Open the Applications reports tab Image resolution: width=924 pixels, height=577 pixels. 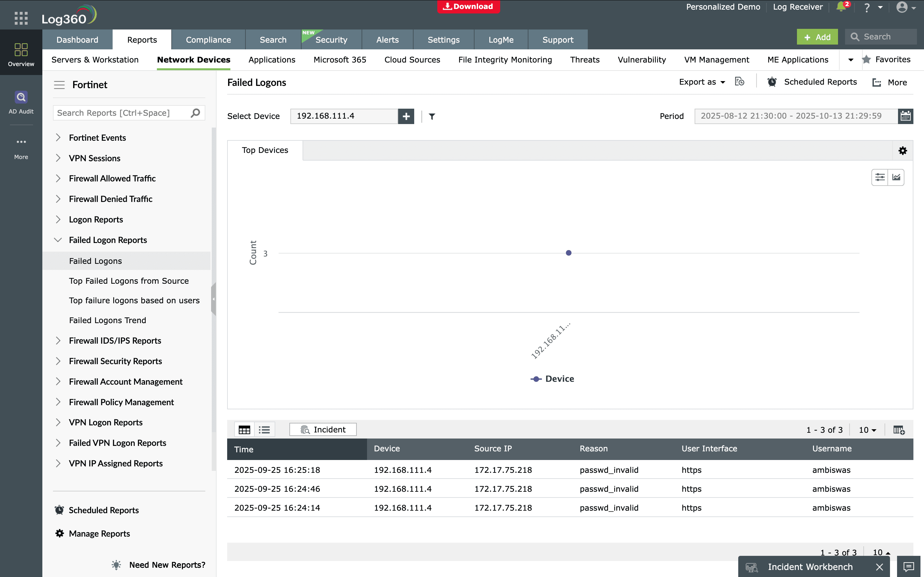click(x=271, y=60)
